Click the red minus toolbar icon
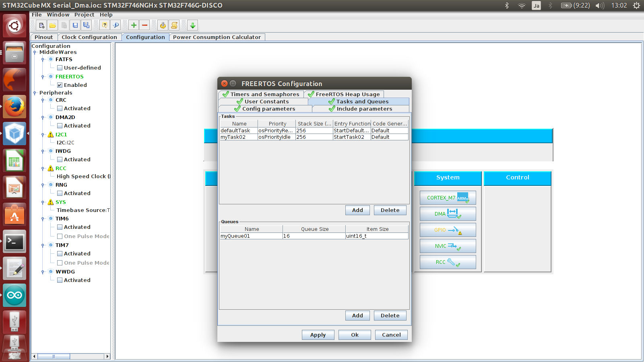 pos(145,25)
